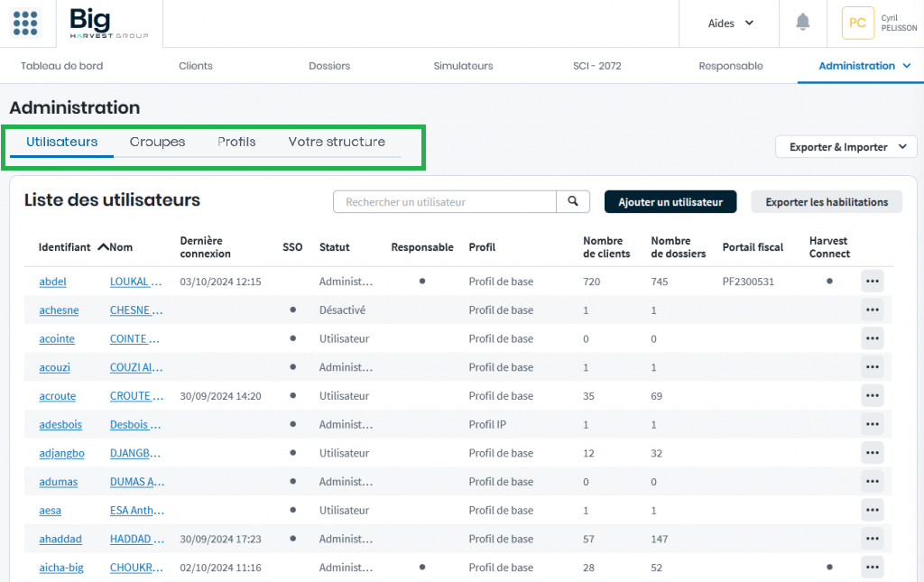924x582 pixels.
Task: Go to the Simulateurs menu item
Action: (x=463, y=66)
